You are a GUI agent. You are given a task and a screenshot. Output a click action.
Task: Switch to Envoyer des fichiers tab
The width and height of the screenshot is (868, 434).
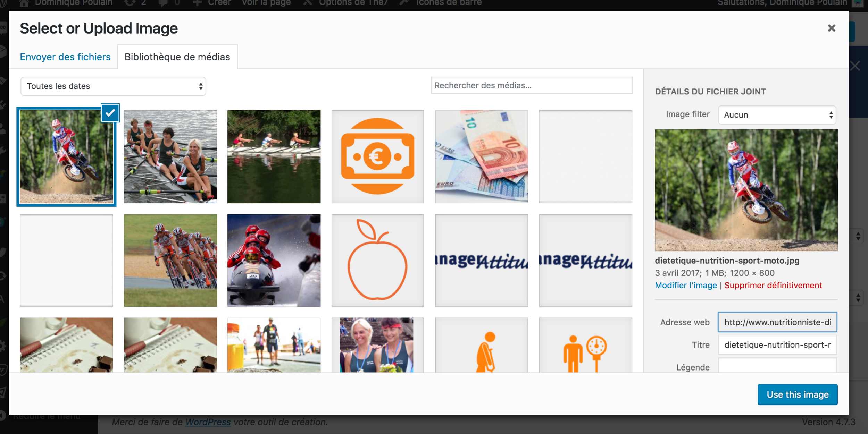coord(65,57)
